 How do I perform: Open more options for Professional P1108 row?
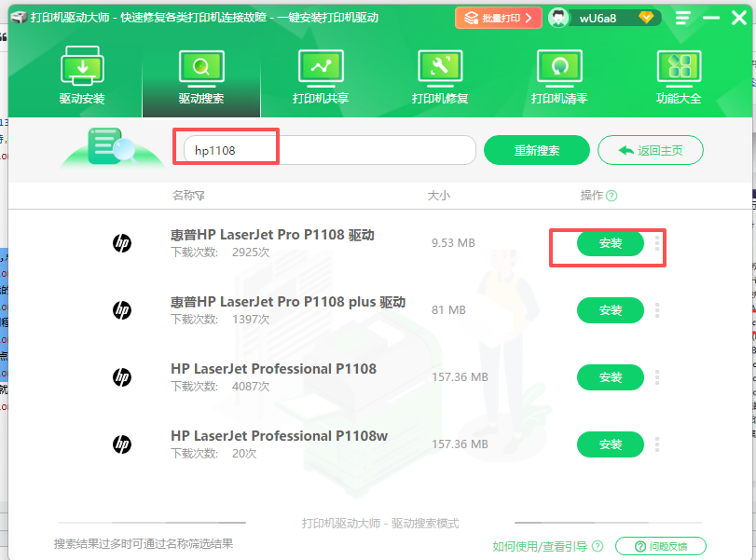(x=656, y=377)
